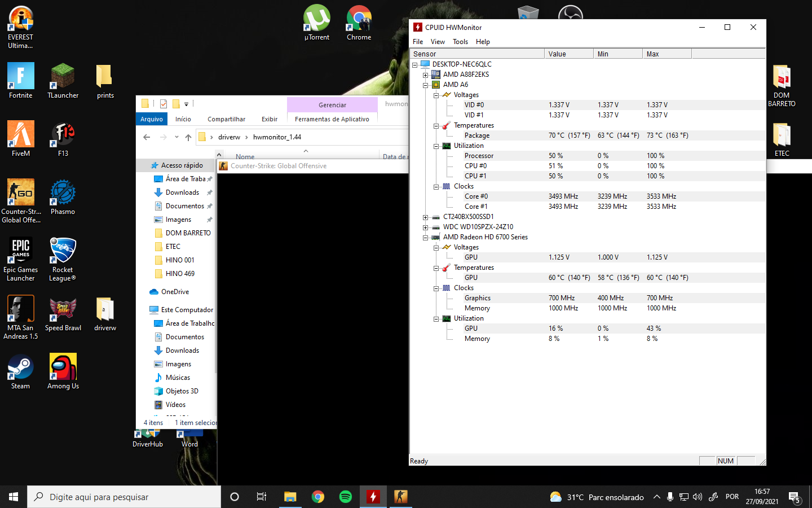Image resolution: width=812 pixels, height=508 pixels.
Task: Select the Chrome desktop shortcut
Action: 359,23
